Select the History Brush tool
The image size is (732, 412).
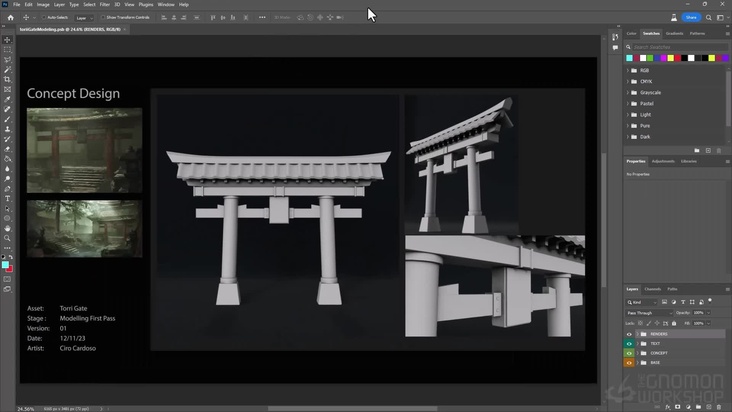[7, 139]
